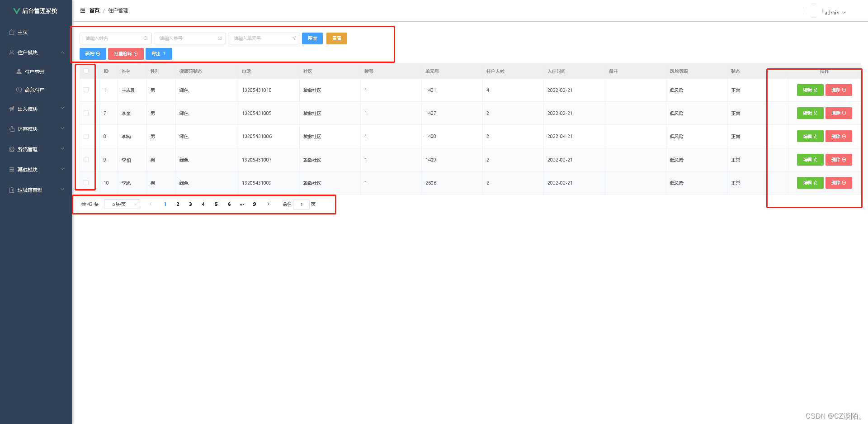Click the warning icon beside 高危住户

19,90
